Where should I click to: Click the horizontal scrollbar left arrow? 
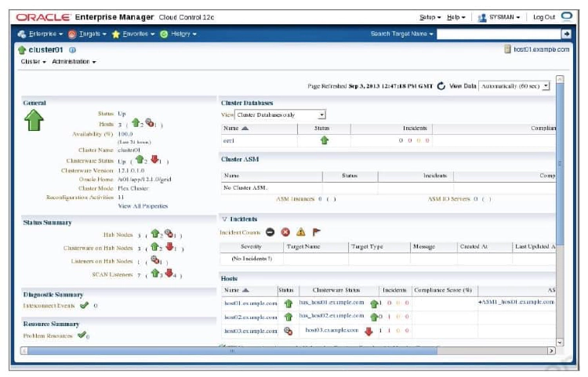click(24, 351)
